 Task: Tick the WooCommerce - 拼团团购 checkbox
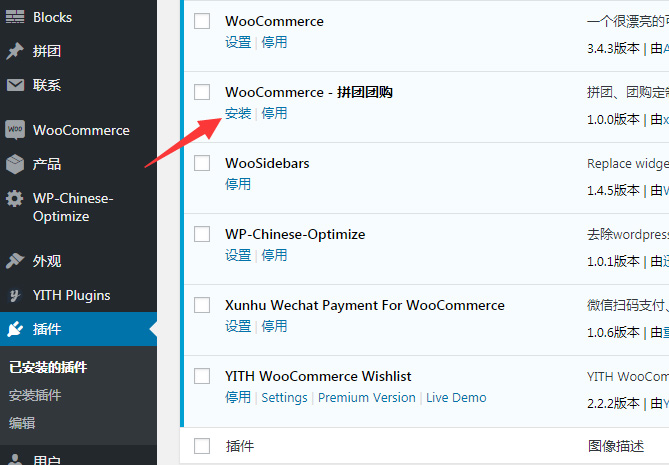(202, 92)
